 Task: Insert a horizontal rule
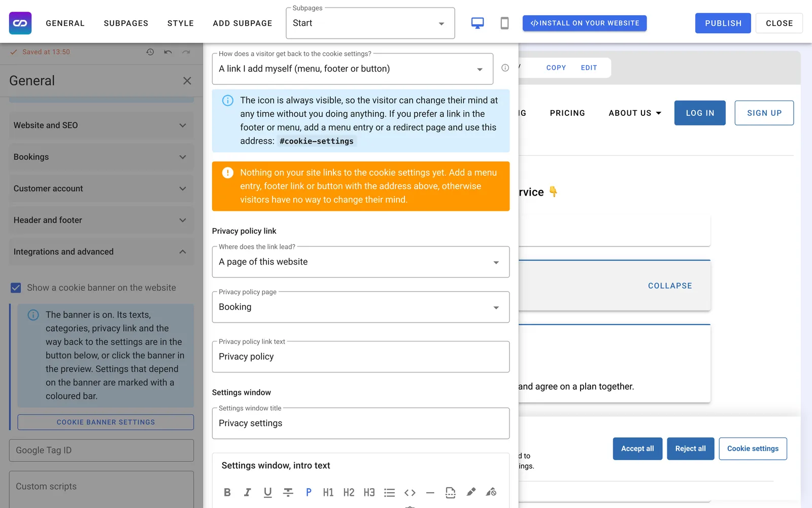click(430, 492)
